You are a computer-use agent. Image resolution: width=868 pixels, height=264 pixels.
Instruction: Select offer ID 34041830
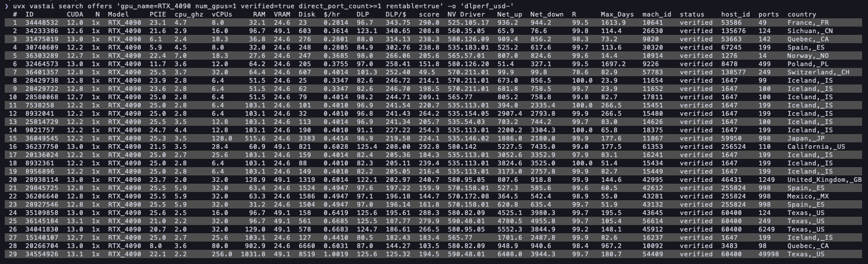point(42,229)
